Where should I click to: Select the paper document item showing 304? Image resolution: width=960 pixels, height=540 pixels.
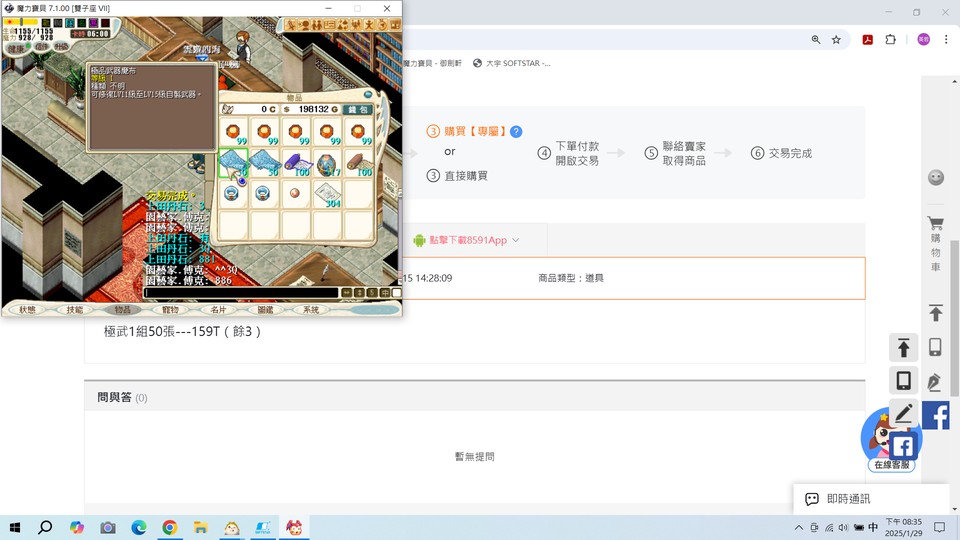pos(328,195)
